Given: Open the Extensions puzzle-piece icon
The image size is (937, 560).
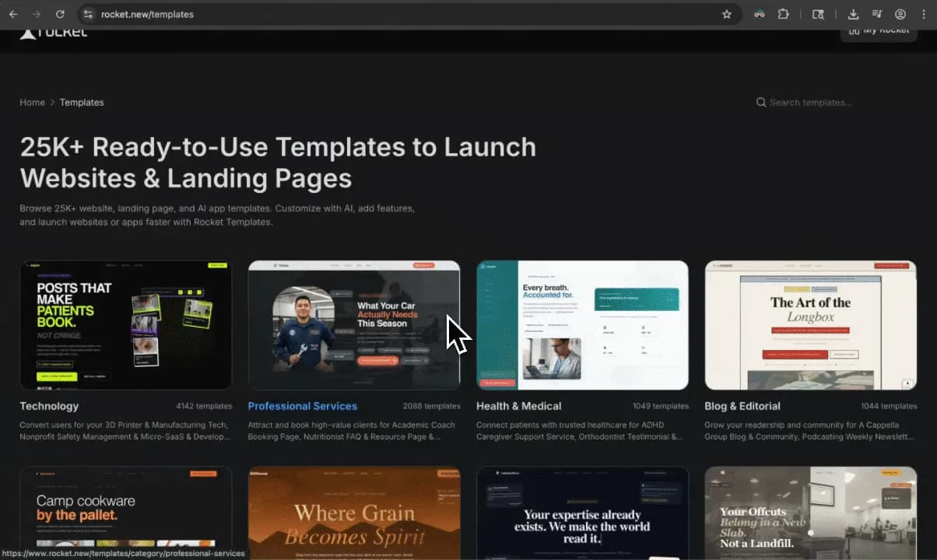Looking at the screenshot, I should point(784,14).
